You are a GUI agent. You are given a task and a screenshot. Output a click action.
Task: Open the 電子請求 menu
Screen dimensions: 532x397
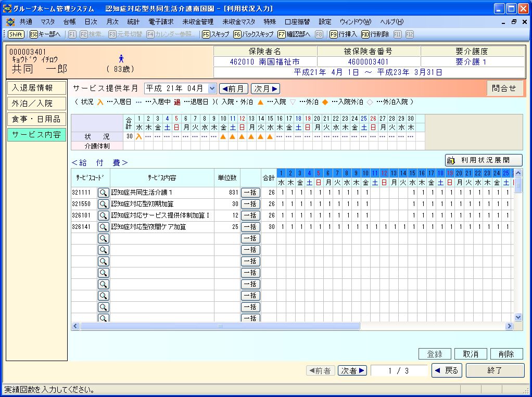(161, 22)
